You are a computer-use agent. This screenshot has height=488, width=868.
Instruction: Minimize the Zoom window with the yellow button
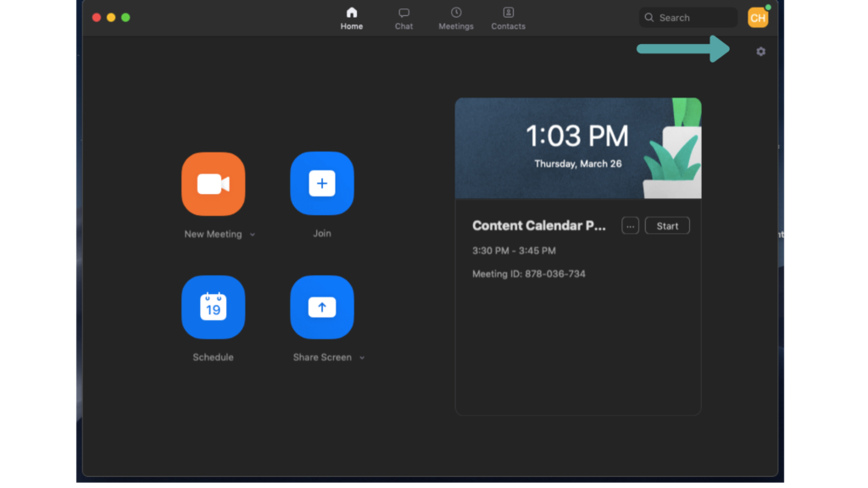pyautogui.click(x=111, y=17)
